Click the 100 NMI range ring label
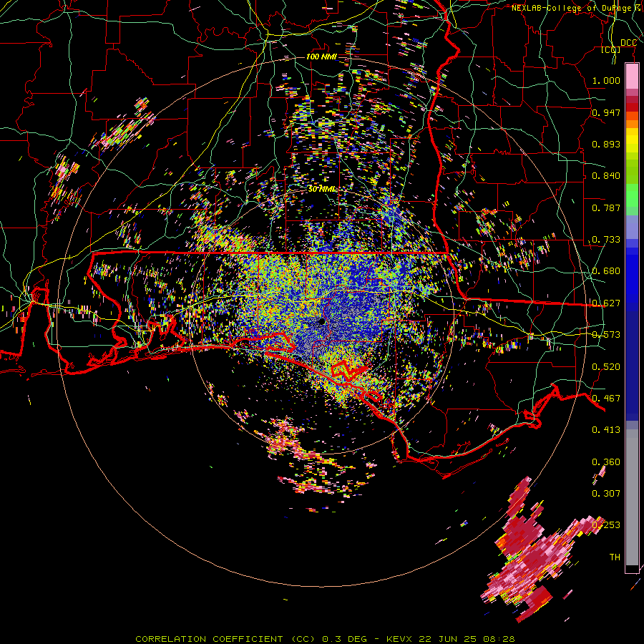This screenshot has height=644, width=644. tap(321, 57)
